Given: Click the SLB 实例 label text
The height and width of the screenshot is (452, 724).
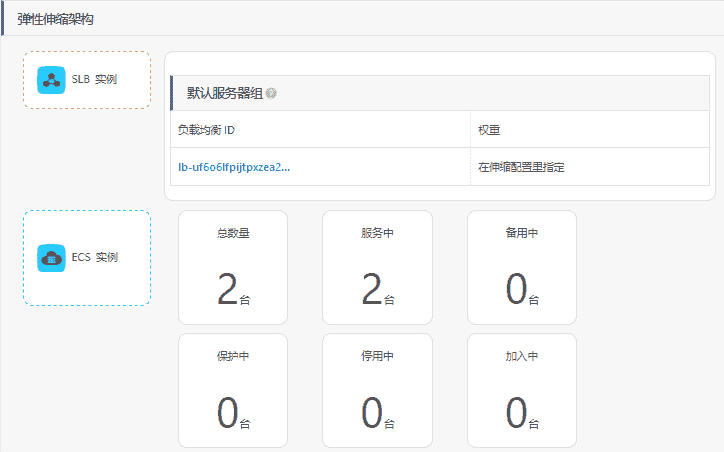Looking at the screenshot, I should 94,79.
